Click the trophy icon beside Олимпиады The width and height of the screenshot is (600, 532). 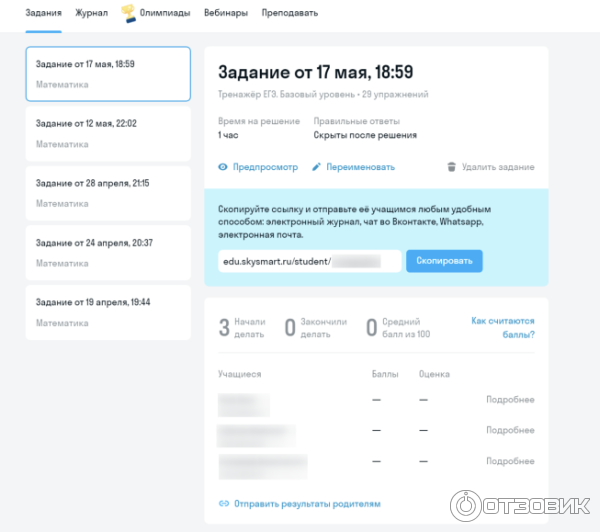tap(129, 13)
